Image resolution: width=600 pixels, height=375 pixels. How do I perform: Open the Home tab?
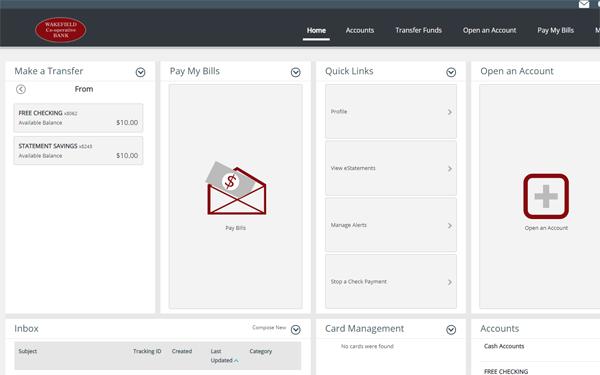316,30
